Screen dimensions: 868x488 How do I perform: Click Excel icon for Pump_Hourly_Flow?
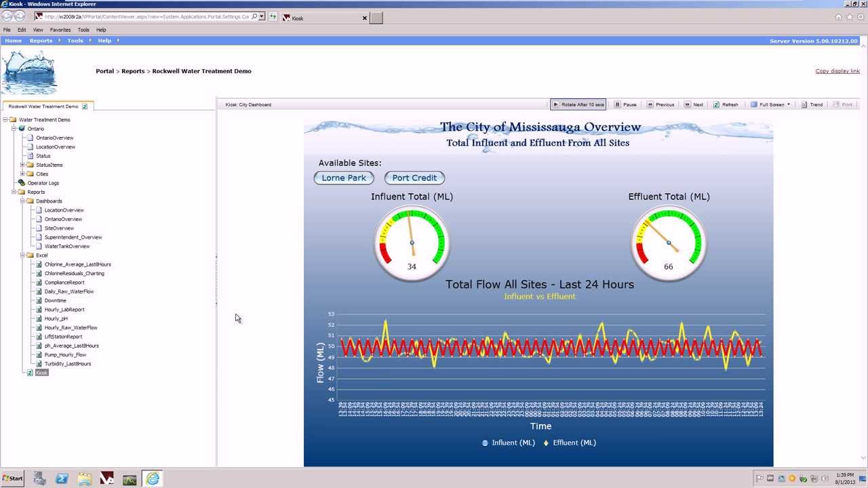click(x=39, y=354)
